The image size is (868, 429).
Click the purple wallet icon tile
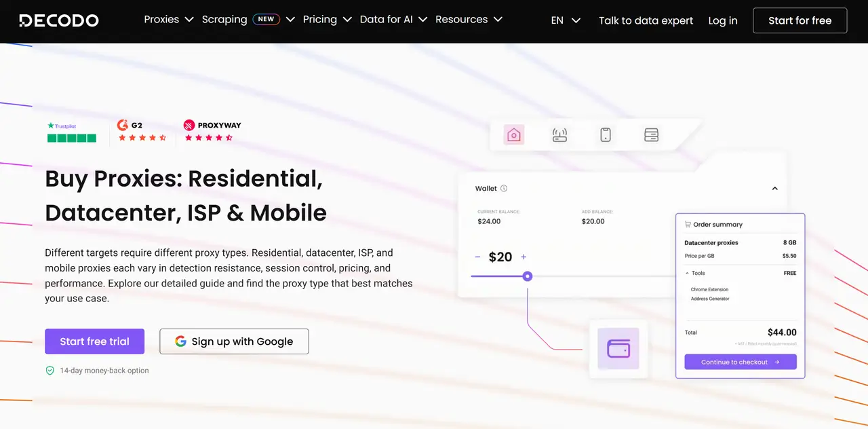pos(618,349)
